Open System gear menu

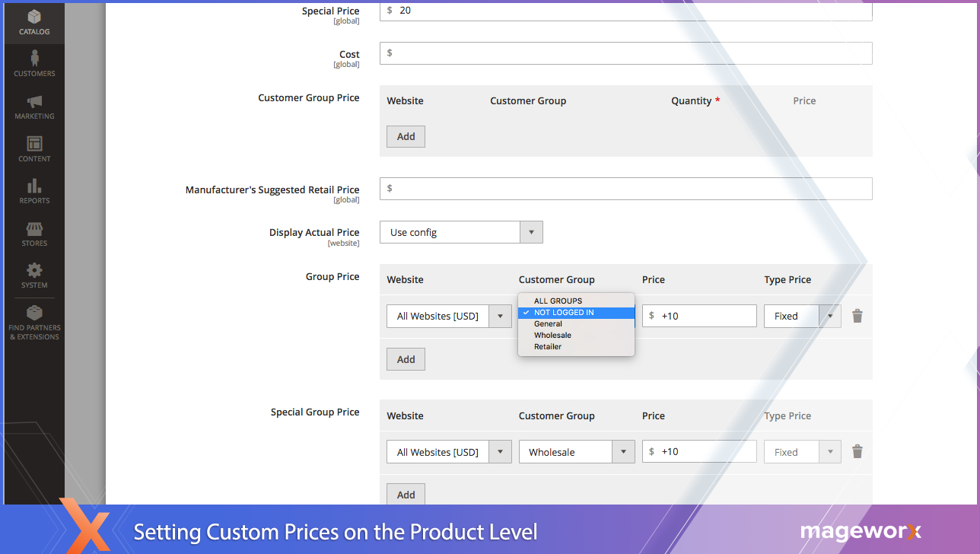(34, 275)
